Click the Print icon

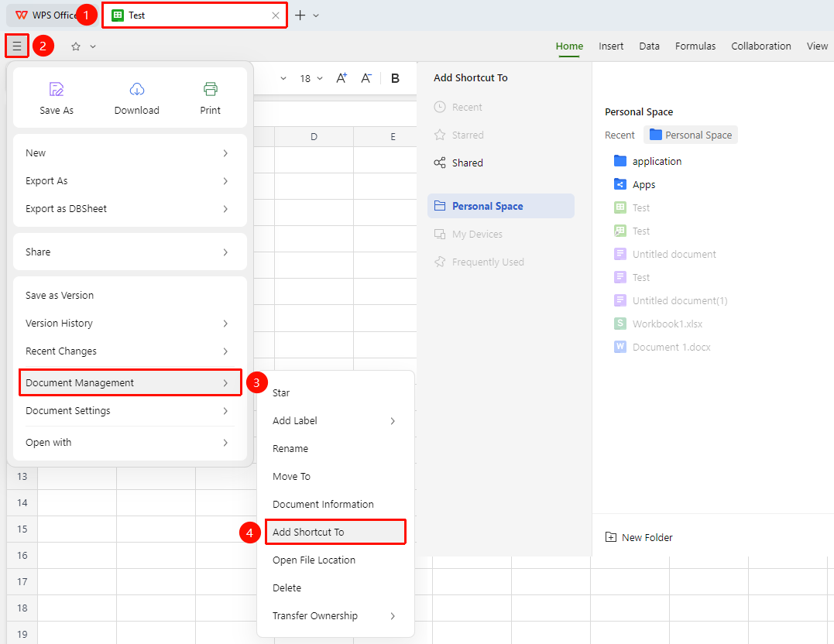[210, 89]
